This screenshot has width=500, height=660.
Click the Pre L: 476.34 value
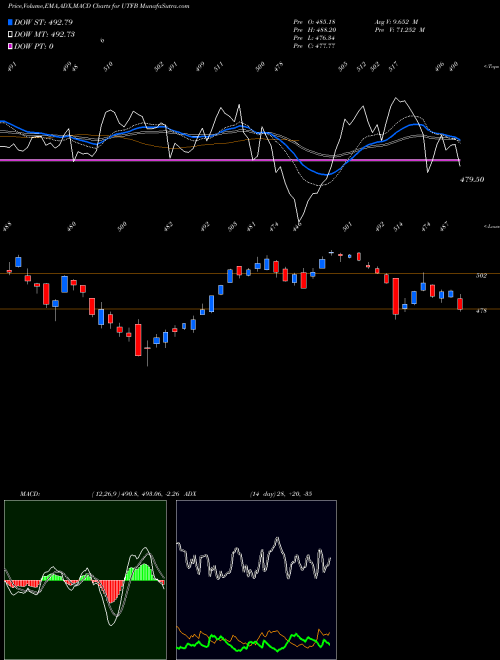[x=314, y=38]
